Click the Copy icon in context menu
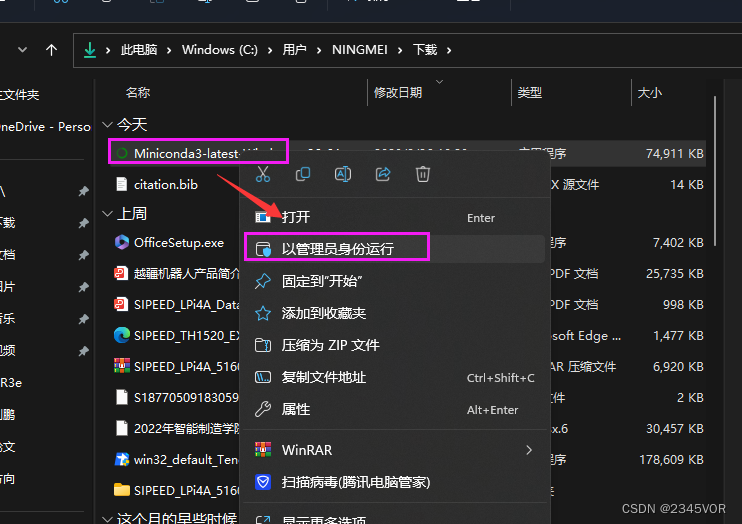Image resolution: width=742 pixels, height=524 pixels. [303, 174]
